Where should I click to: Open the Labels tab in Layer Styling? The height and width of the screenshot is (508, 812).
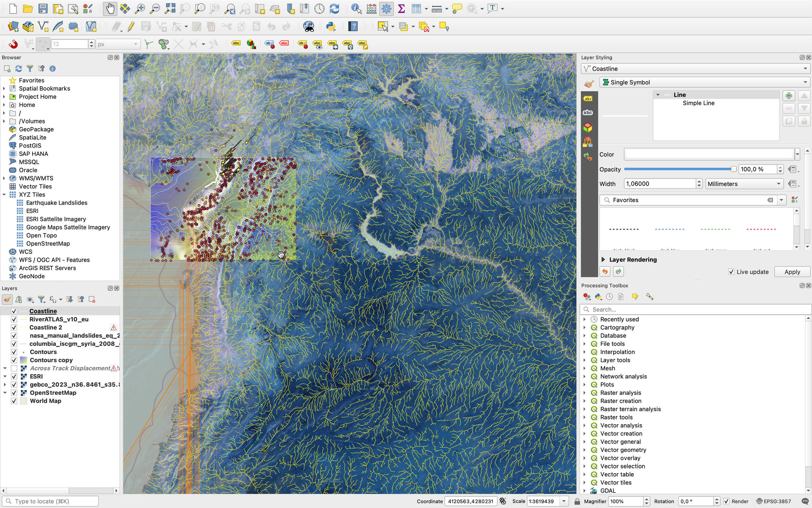588,99
